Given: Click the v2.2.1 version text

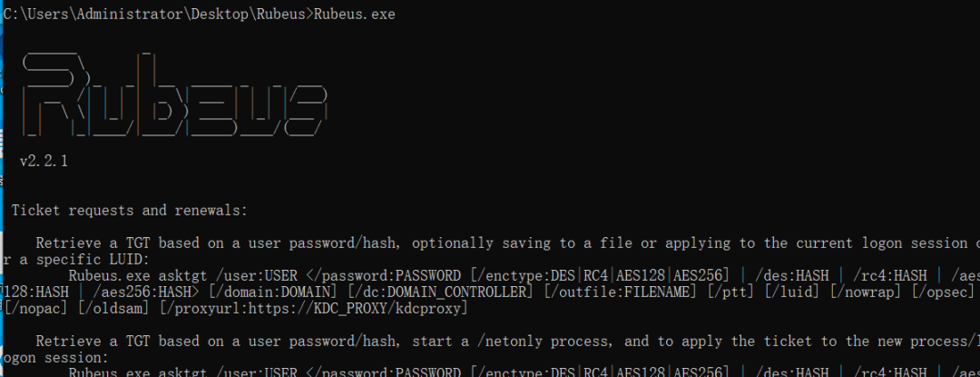Looking at the screenshot, I should click(x=44, y=162).
